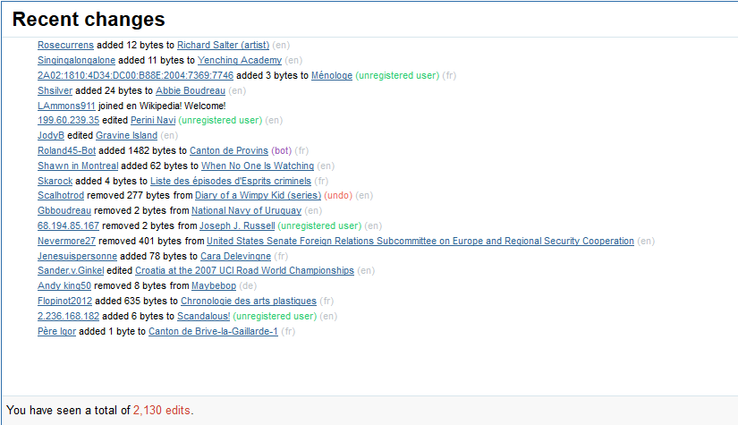Open Croatia at the 2007 UCI Road World Championships
The height and width of the screenshot is (425, 738).
coord(244,271)
